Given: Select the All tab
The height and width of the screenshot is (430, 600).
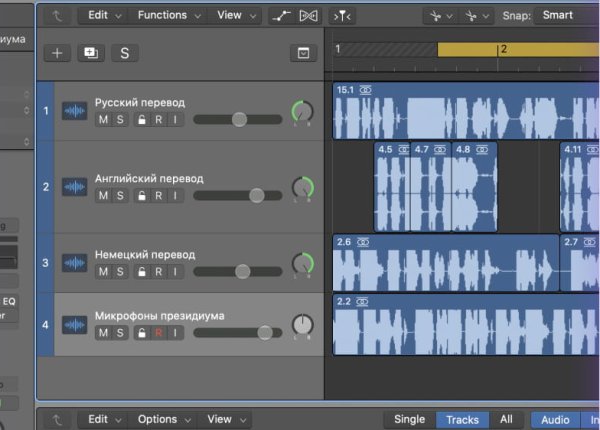Looking at the screenshot, I should click(506, 420).
